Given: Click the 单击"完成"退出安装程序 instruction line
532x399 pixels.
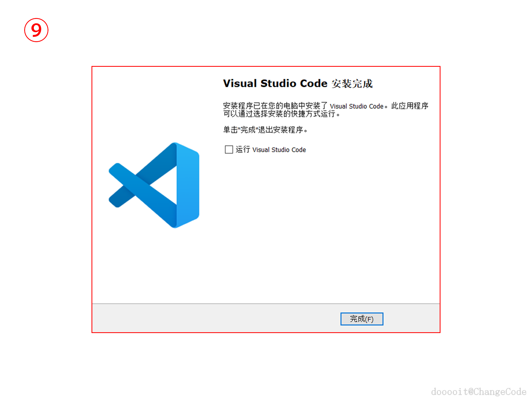Looking at the screenshot, I should click(x=265, y=130).
